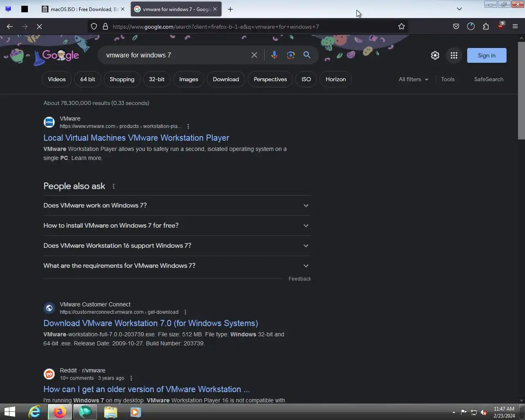Open the Action Center flag icon

[463, 412]
